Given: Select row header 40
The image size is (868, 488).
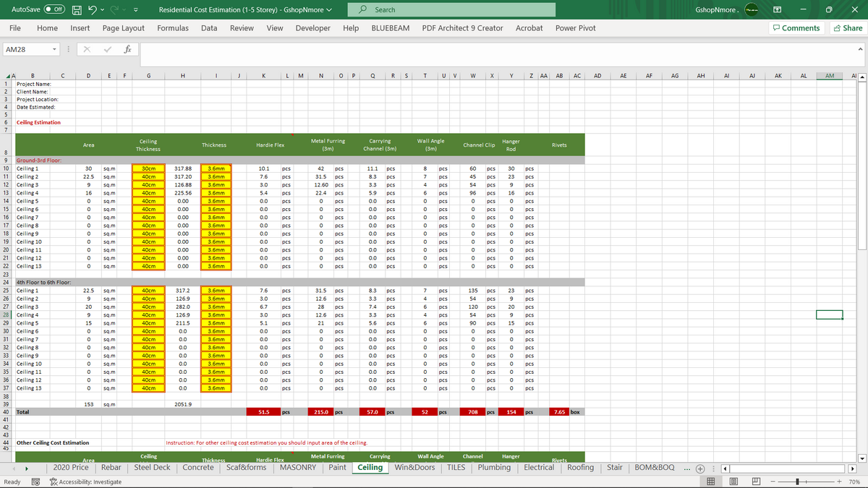Looking at the screenshot, I should tap(6, 411).
